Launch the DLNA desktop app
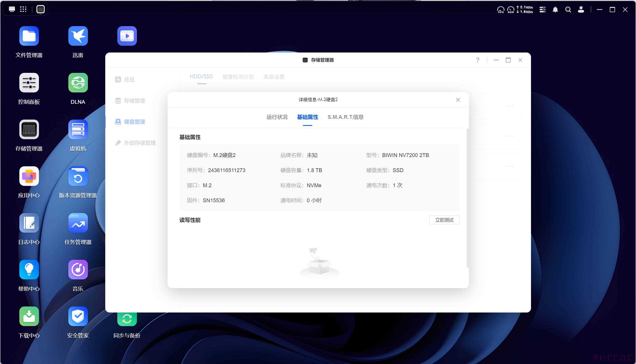Viewport: 636px width, 364px height. 78,83
